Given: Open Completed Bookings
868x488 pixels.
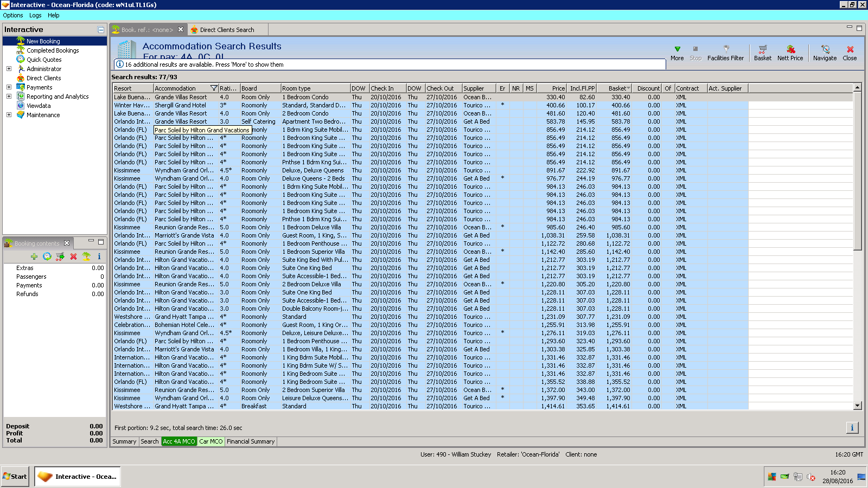Looking at the screenshot, I should (x=53, y=50).
